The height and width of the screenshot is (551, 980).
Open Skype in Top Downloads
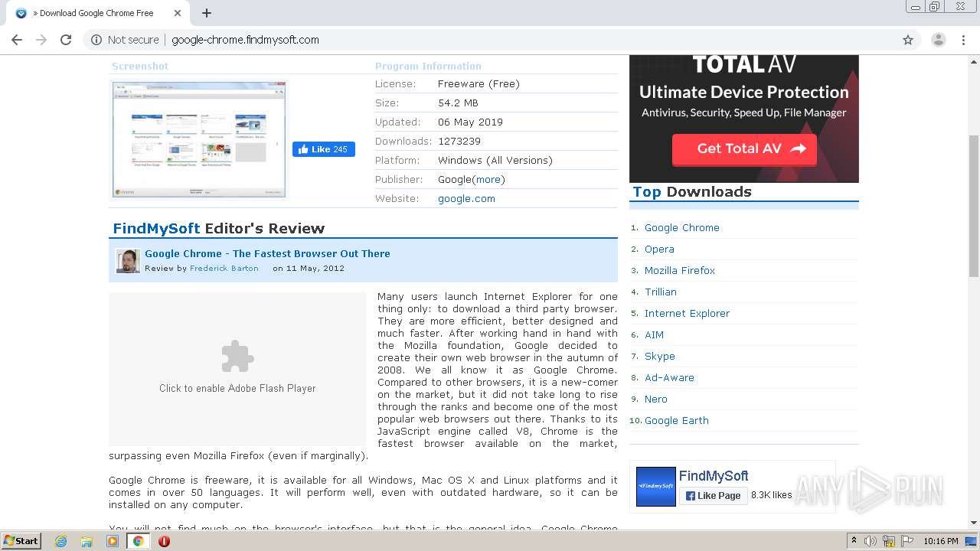660,356
